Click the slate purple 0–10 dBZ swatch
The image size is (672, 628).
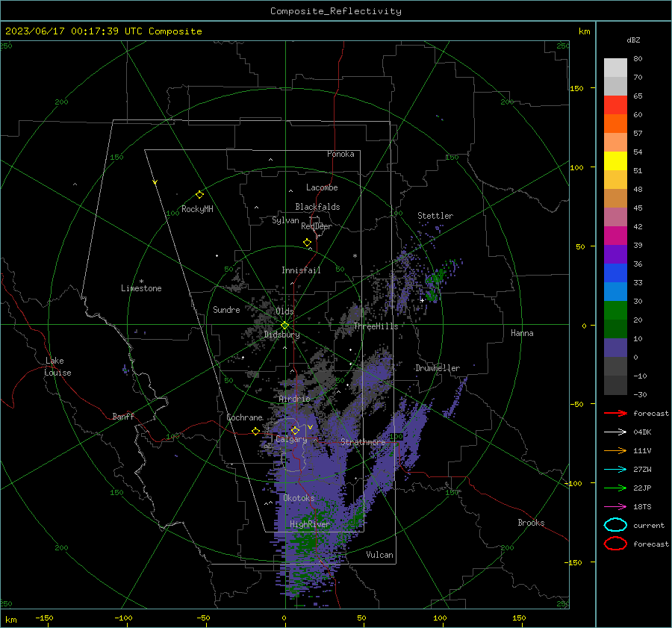click(x=615, y=348)
